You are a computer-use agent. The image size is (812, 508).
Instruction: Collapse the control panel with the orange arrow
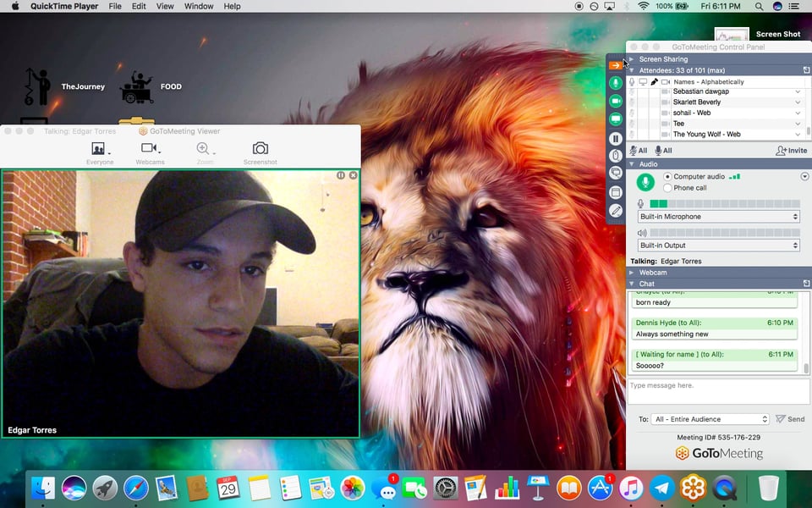[615, 65]
